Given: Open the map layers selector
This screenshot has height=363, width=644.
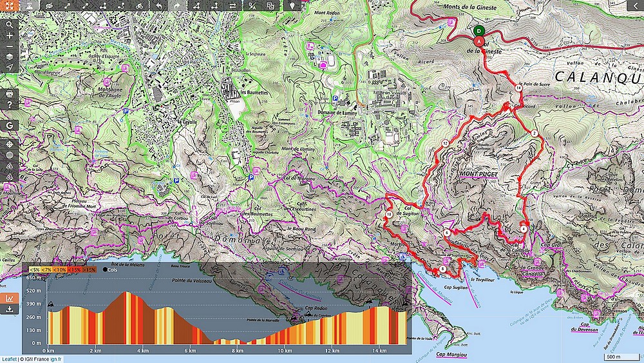Looking at the screenshot, I should click(x=10, y=57).
